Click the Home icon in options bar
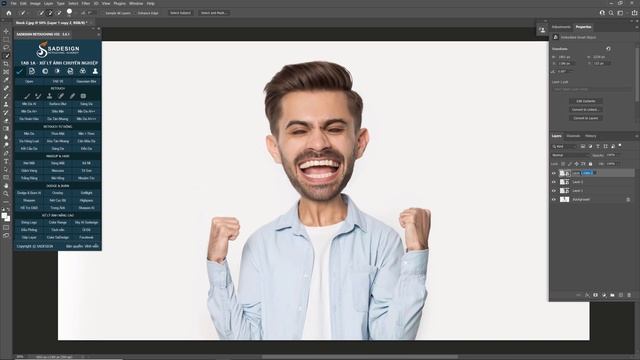Screen dimensions: 640x360 (9, 13)
